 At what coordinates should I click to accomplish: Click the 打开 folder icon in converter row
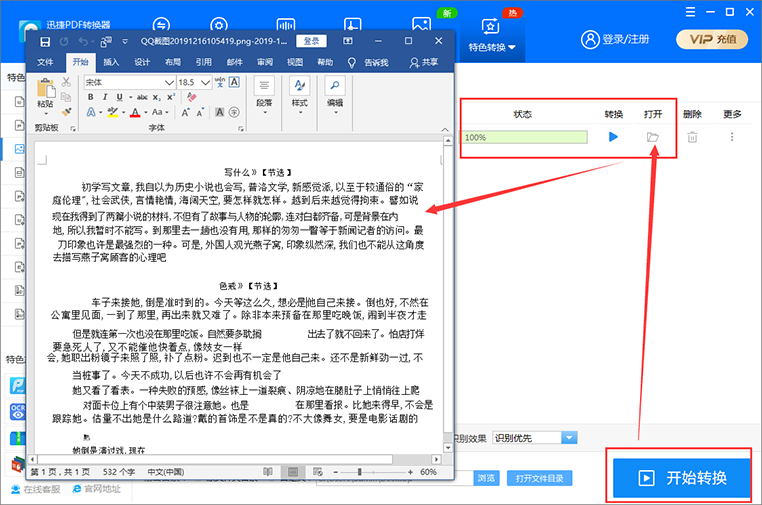coord(653,137)
